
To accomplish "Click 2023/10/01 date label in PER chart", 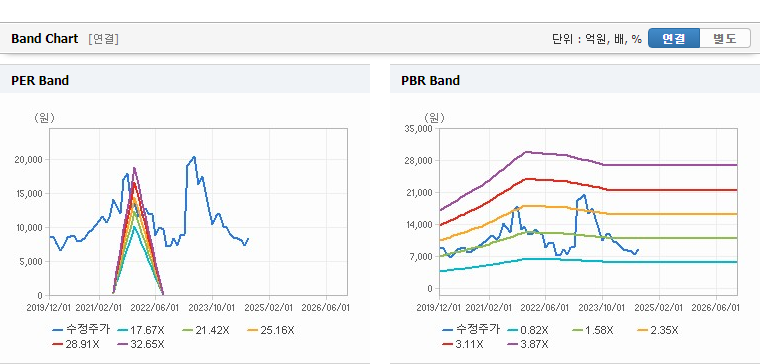I will (212, 308).
